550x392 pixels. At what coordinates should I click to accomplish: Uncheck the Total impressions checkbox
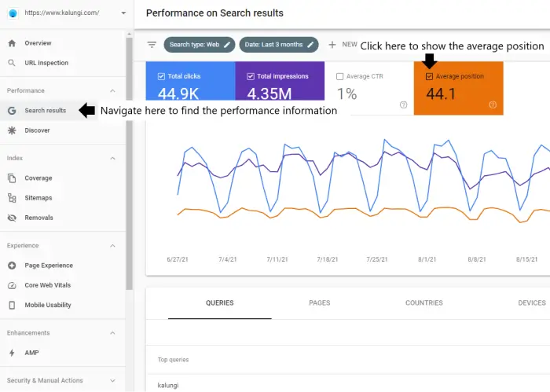pos(251,77)
